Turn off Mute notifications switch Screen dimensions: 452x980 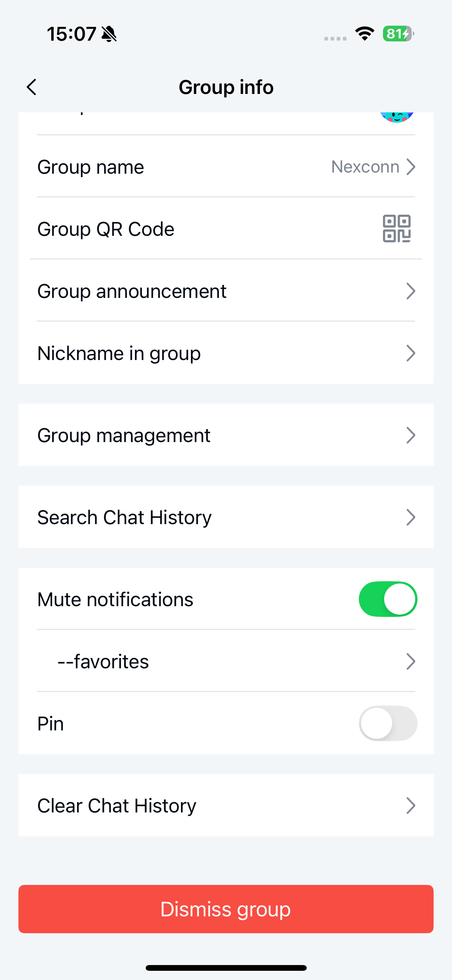388,599
